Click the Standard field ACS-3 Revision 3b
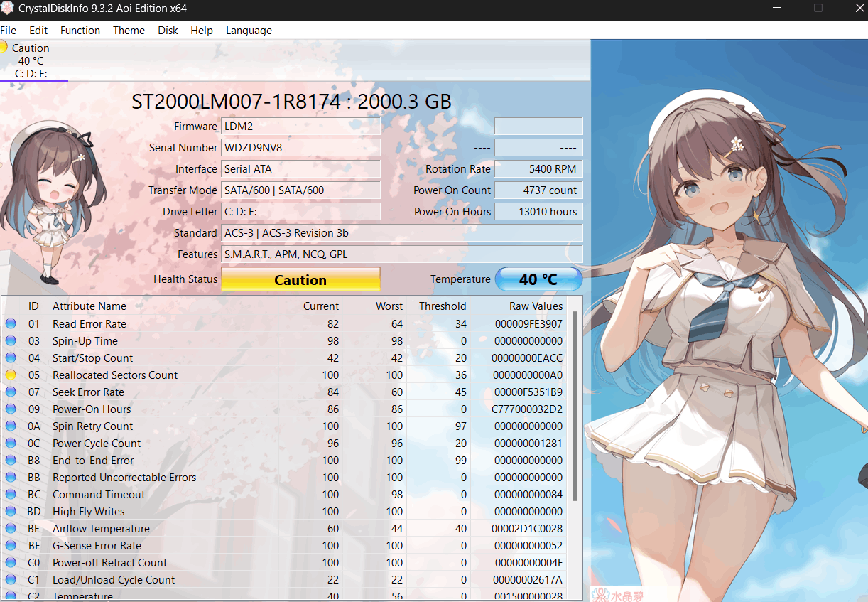 402,233
